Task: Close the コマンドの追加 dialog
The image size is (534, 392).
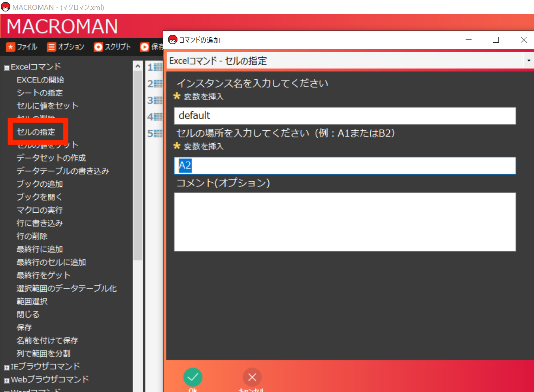Action: point(524,40)
